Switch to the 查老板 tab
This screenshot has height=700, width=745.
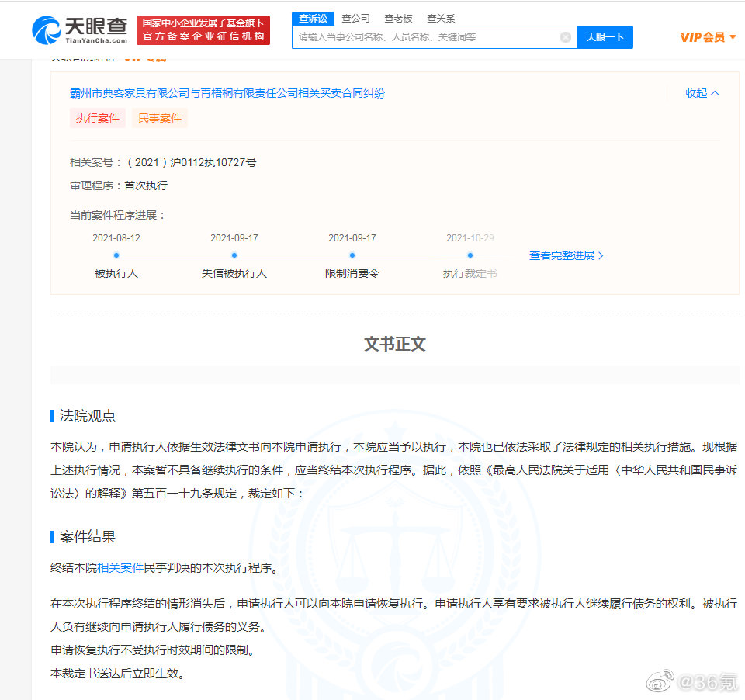click(398, 18)
